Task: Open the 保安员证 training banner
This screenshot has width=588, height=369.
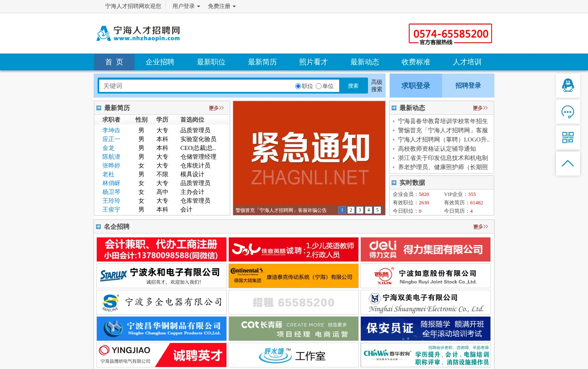Action: pyautogui.click(x=426, y=329)
